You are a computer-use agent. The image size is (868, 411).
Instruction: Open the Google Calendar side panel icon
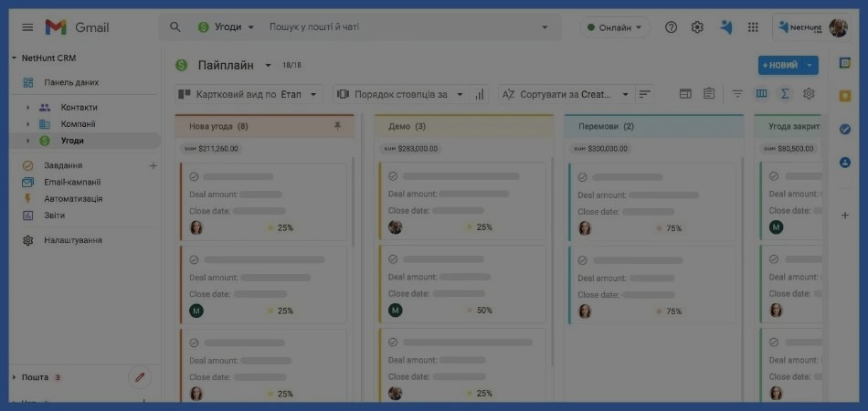pyautogui.click(x=845, y=63)
